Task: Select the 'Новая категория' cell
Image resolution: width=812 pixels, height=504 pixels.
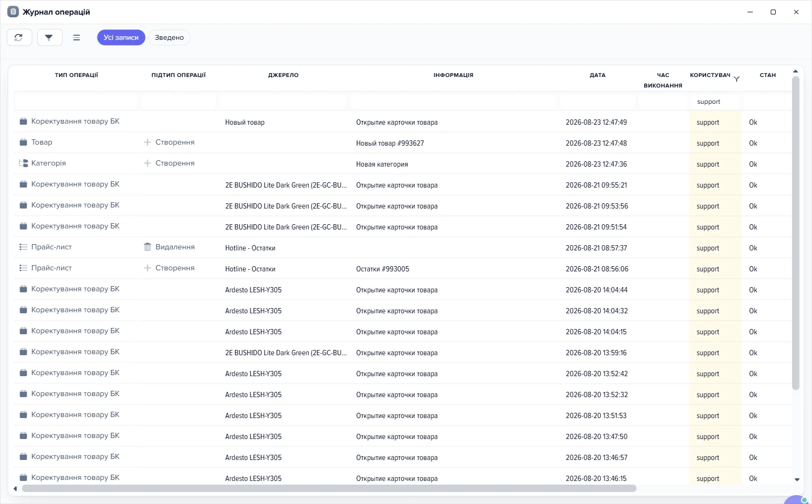Action: (x=382, y=164)
